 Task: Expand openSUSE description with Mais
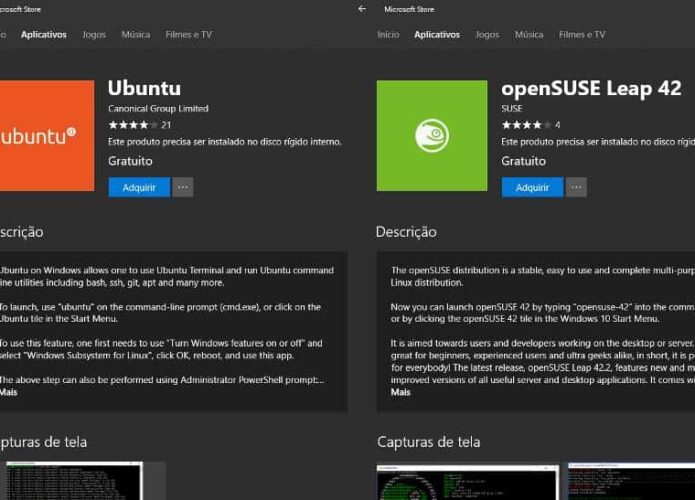pyautogui.click(x=401, y=392)
